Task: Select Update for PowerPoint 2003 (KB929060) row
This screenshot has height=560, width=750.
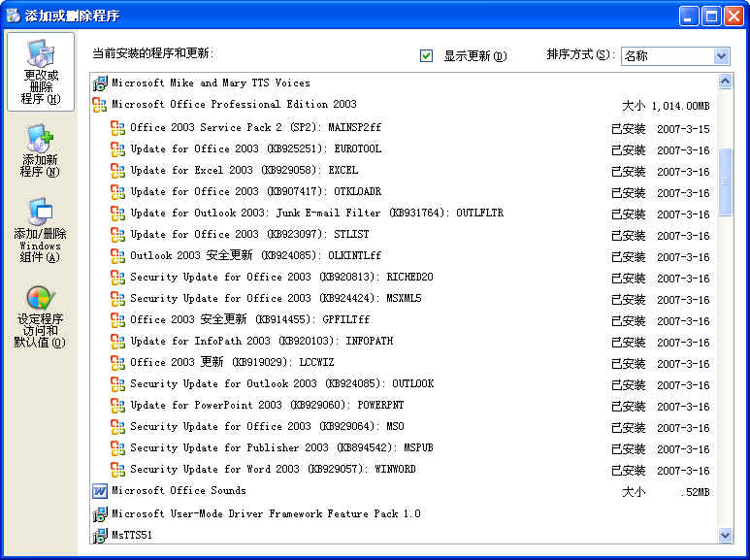Action: click(x=267, y=405)
